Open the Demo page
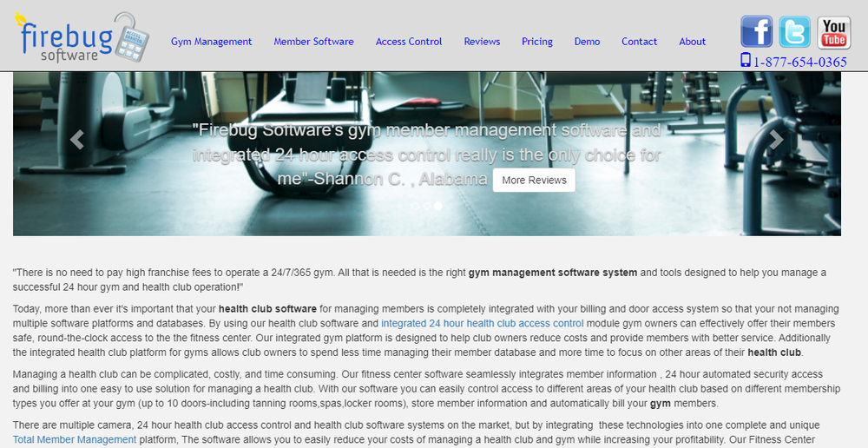868x448 pixels. (588, 42)
